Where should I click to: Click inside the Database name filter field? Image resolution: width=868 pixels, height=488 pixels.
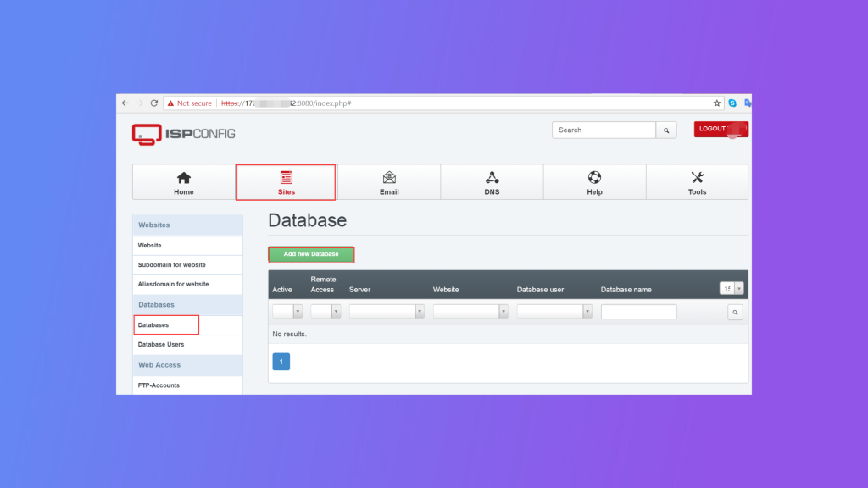click(638, 311)
